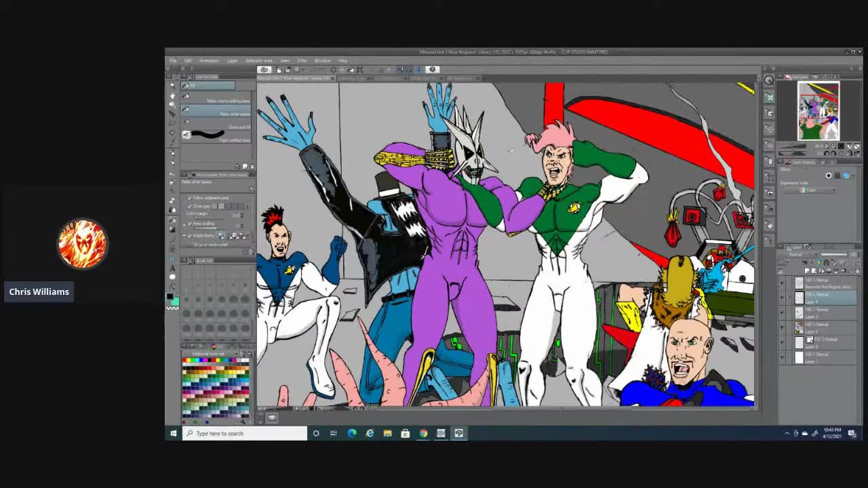Screen dimensions: 868x488
Task: Click the question mark help icon
Action: click(x=433, y=69)
